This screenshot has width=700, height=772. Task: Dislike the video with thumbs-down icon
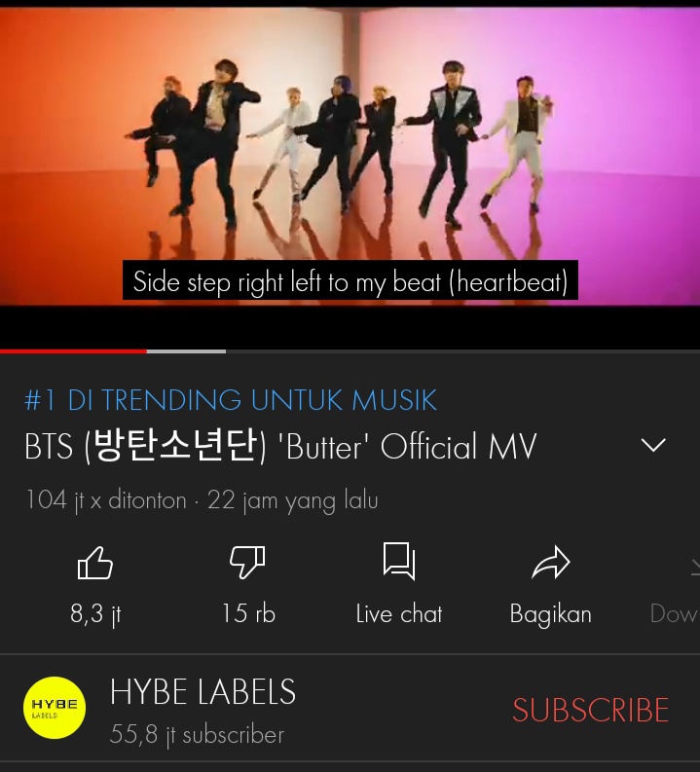tap(247, 563)
